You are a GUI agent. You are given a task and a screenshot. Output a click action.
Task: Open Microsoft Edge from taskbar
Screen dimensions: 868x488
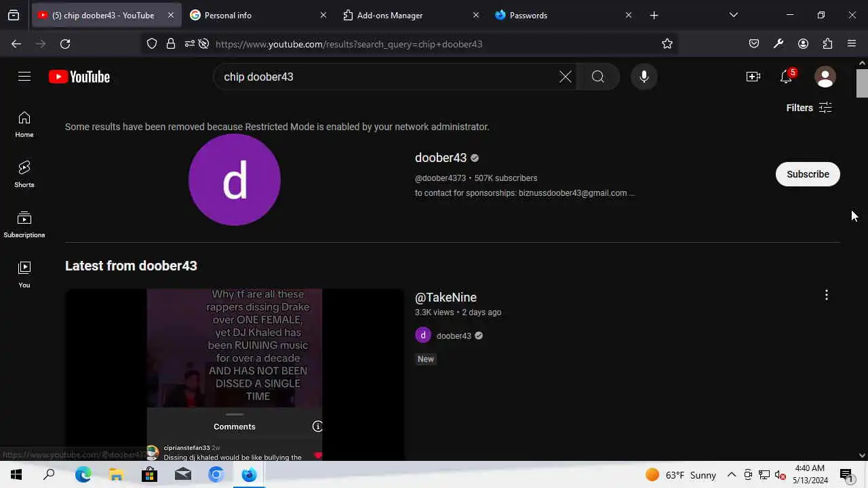pos(83,474)
